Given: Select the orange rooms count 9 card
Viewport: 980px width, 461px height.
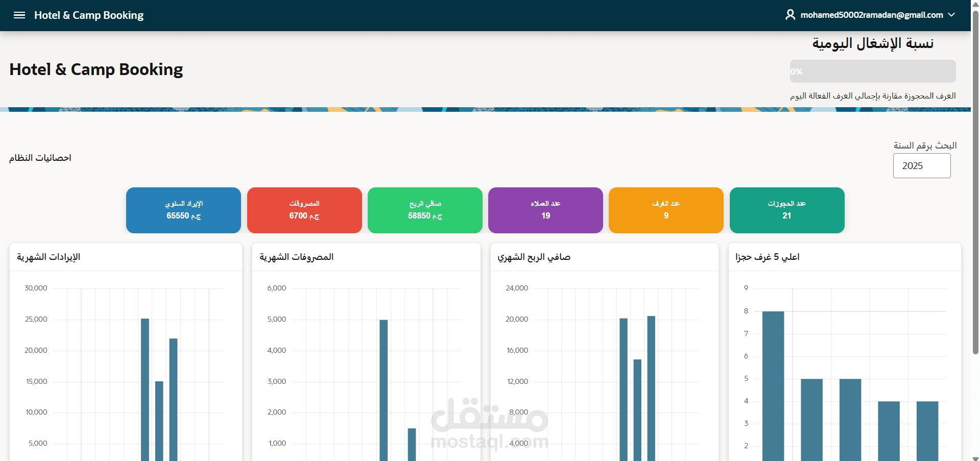Looking at the screenshot, I should pyautogui.click(x=666, y=210).
